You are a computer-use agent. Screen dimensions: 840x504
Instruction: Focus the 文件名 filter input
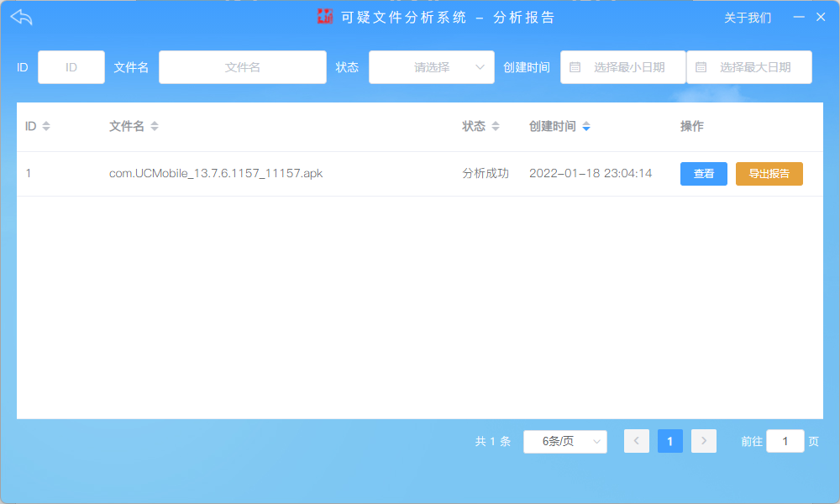coord(243,67)
